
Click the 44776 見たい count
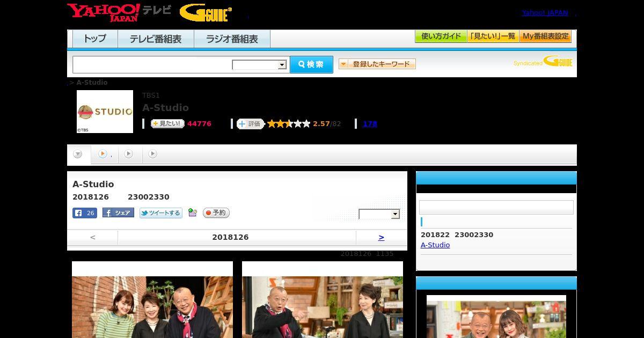(x=199, y=124)
